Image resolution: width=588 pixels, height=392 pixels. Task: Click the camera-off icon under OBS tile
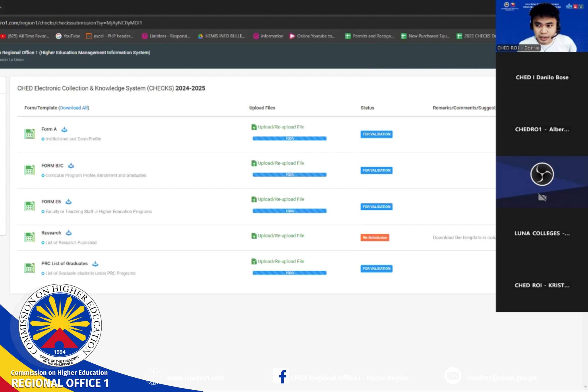[542, 197]
